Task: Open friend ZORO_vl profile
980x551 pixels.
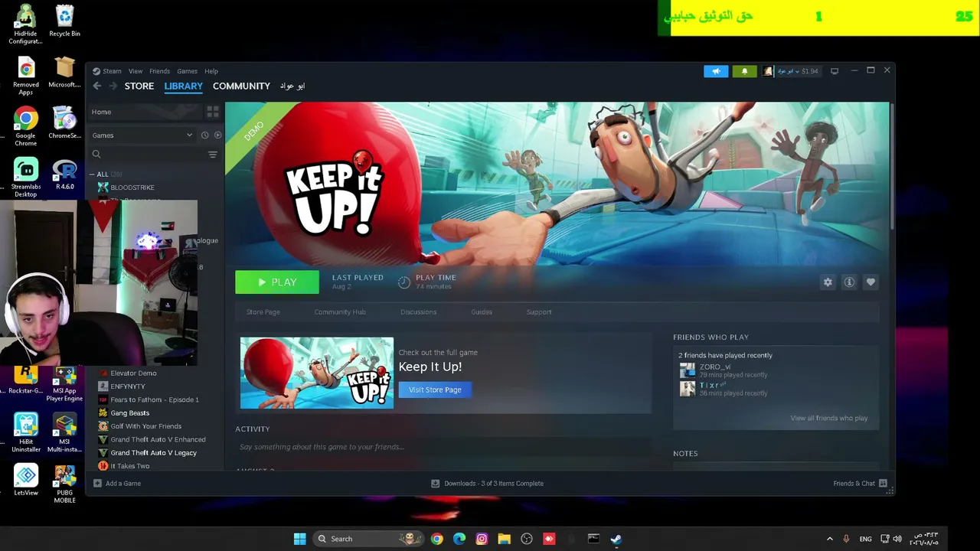Action: [715, 367]
